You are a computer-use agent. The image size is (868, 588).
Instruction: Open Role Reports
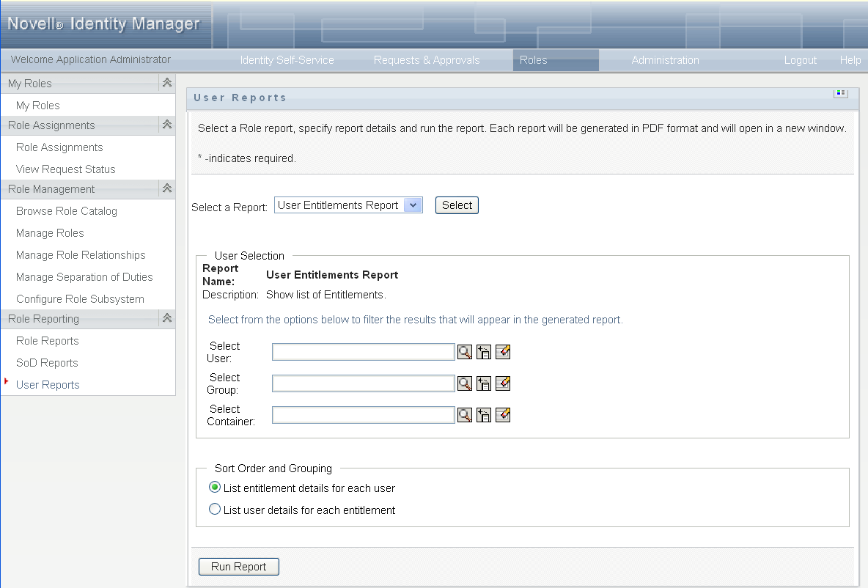coord(47,341)
